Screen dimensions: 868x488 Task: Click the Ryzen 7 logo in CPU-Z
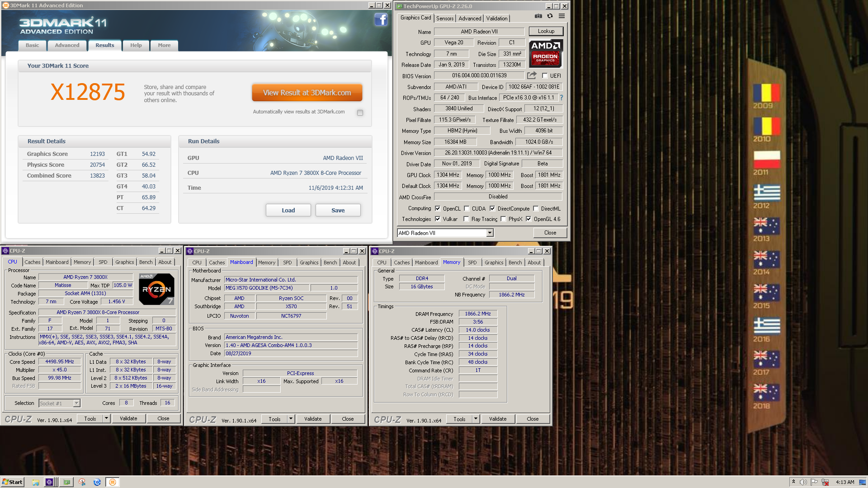point(156,289)
